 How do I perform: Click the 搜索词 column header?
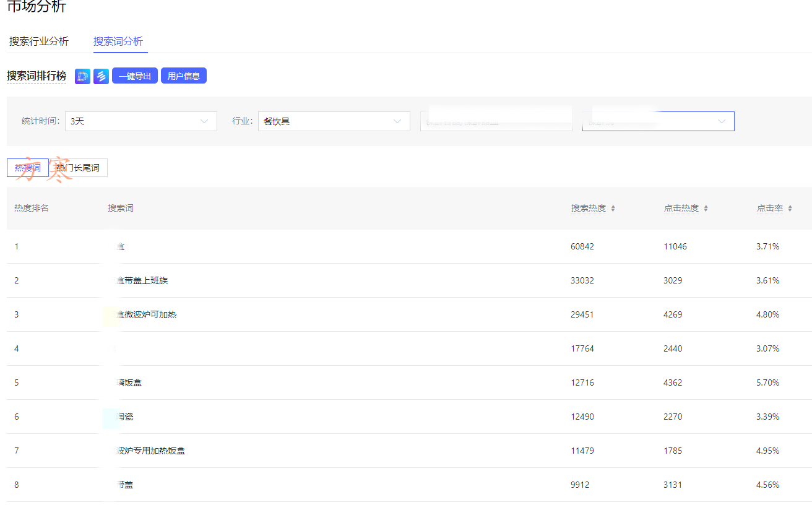[121, 208]
